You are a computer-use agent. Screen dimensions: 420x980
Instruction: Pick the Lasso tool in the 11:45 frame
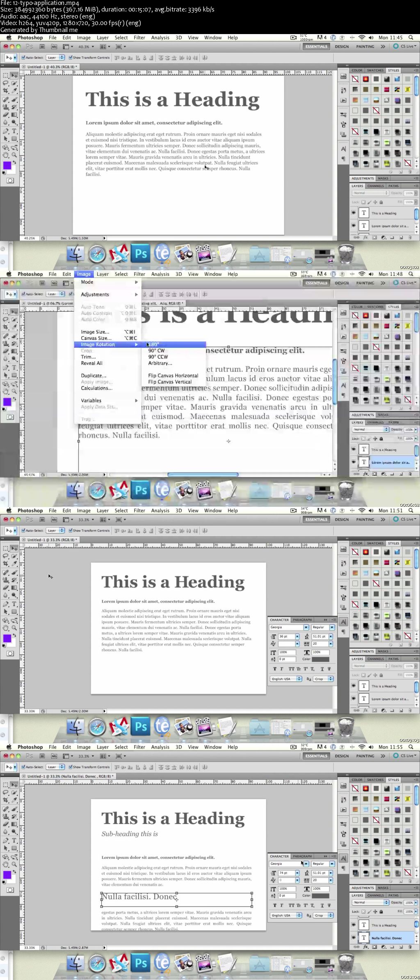click(6, 83)
